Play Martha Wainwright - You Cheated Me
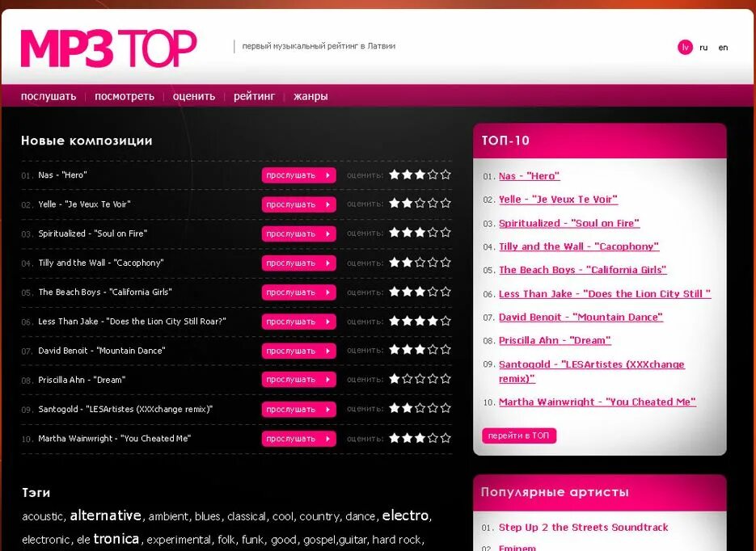756x551 pixels. (x=298, y=439)
